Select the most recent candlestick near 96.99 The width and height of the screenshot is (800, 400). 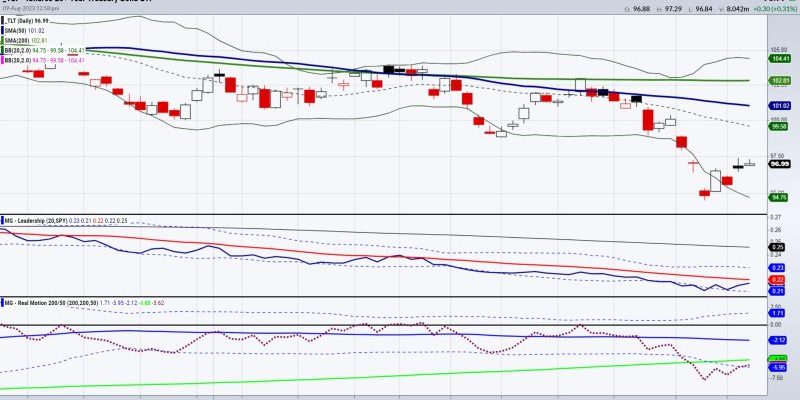(749, 163)
